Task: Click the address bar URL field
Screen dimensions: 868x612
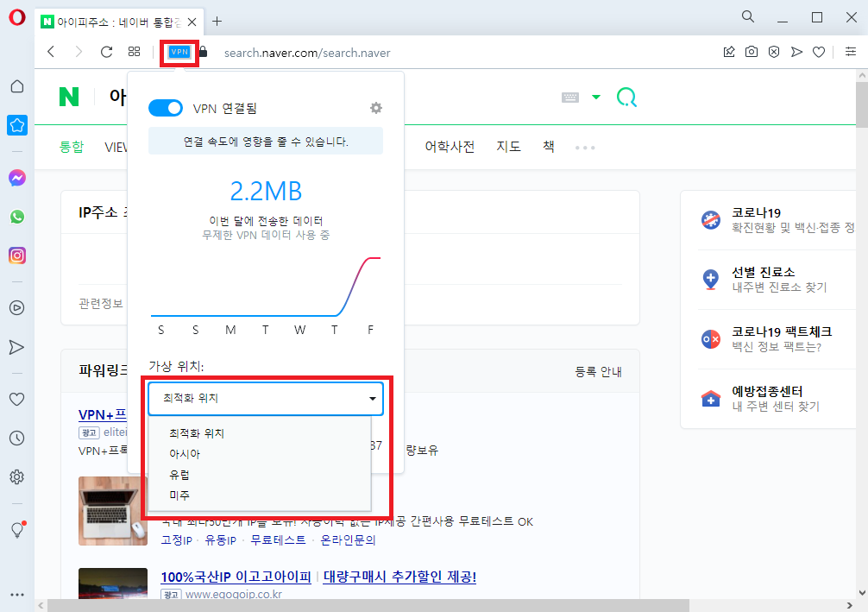Action: pos(306,53)
